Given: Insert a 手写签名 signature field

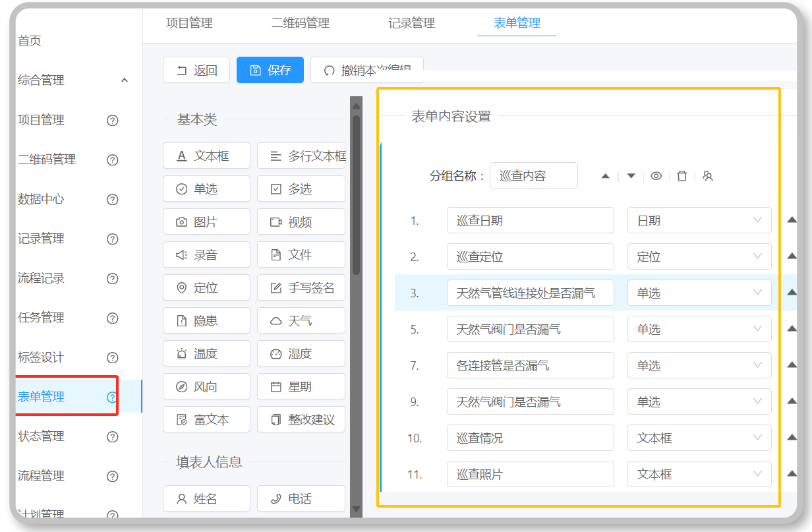Looking at the screenshot, I should pyautogui.click(x=301, y=287).
